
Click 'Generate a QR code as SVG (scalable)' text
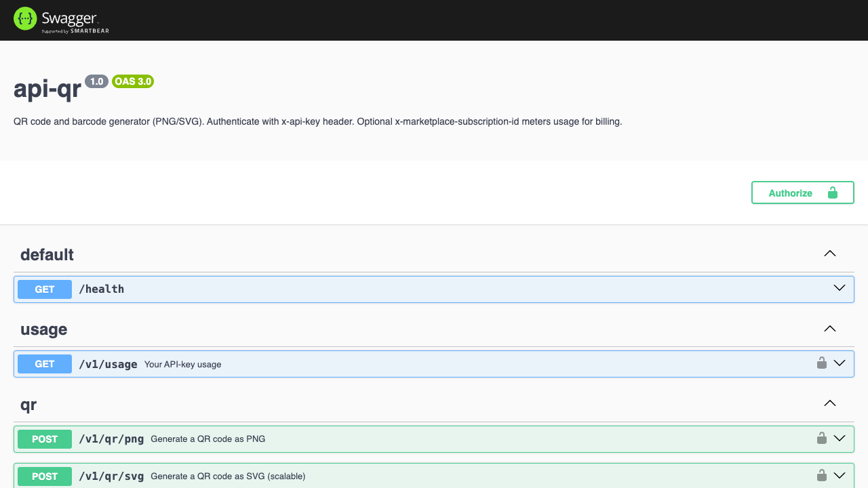[x=228, y=476]
